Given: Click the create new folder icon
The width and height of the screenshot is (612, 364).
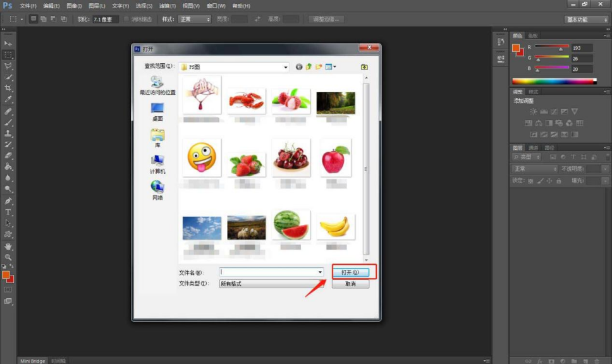Looking at the screenshot, I should click(x=319, y=67).
